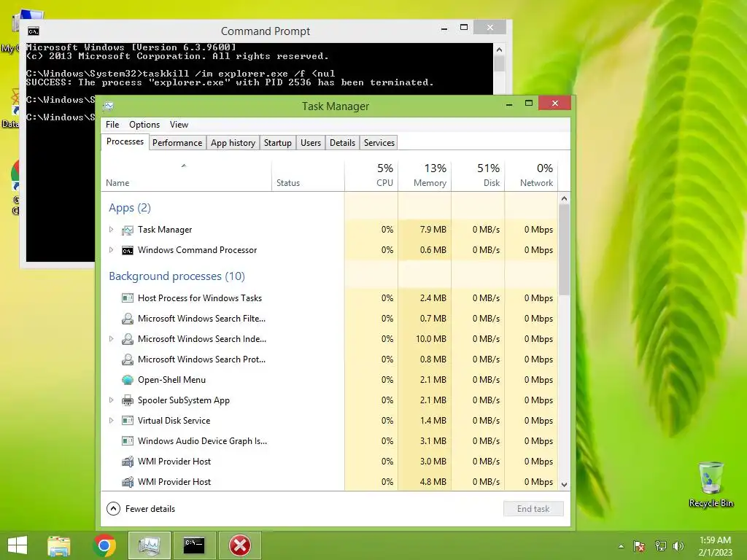Click the volume speaker tray icon
Viewport: 747px width, 560px height.
click(678, 546)
